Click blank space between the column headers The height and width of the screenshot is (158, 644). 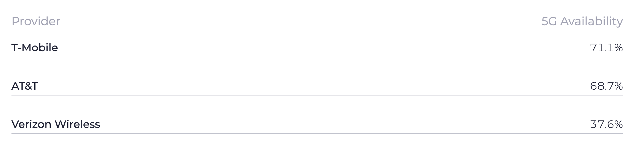tap(300, 21)
